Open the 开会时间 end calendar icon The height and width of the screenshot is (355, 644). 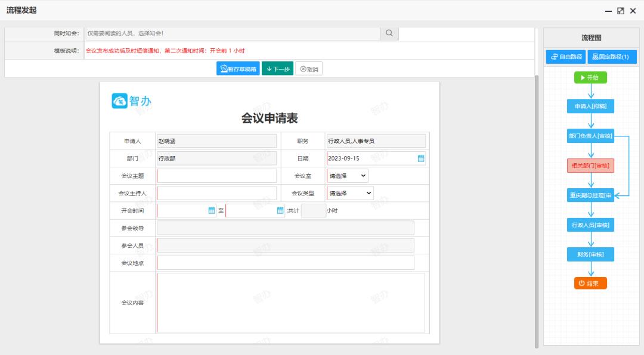click(x=279, y=210)
